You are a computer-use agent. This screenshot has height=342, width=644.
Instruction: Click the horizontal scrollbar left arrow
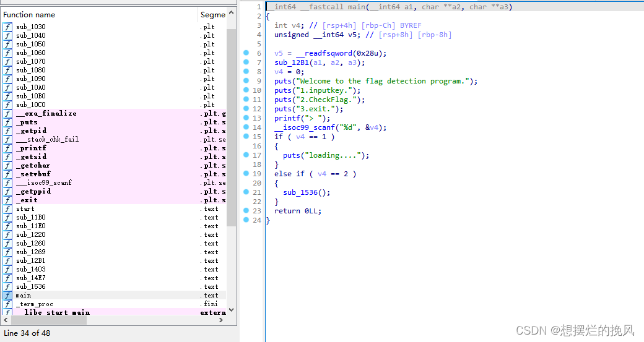6,320
